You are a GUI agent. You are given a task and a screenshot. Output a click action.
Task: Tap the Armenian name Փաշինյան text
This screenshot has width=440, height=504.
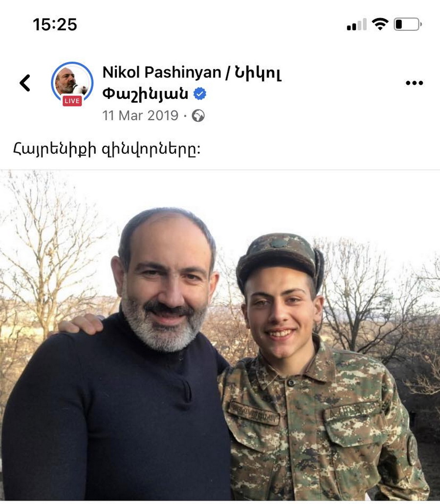[145, 94]
